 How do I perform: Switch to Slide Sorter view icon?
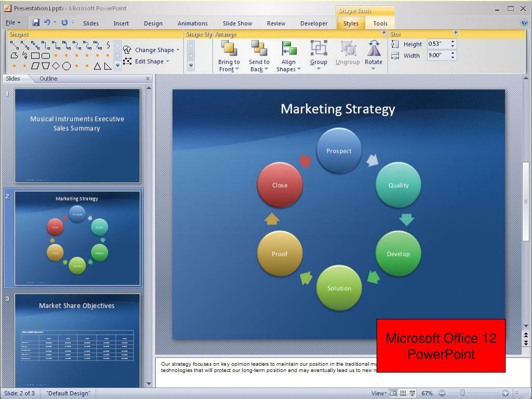click(x=403, y=393)
